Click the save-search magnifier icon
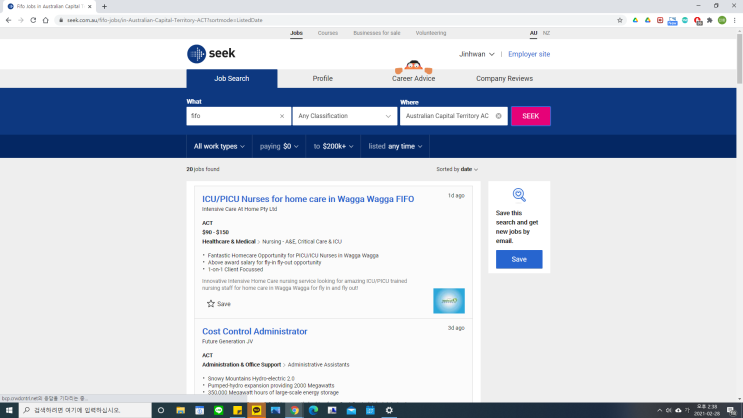The height and width of the screenshot is (418, 743). tap(519, 195)
